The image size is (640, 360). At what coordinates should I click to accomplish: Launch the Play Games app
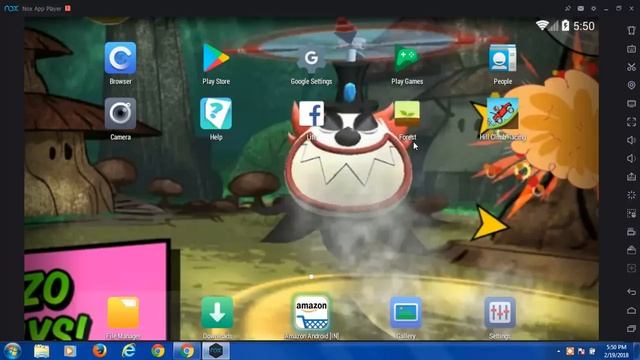pyautogui.click(x=407, y=58)
